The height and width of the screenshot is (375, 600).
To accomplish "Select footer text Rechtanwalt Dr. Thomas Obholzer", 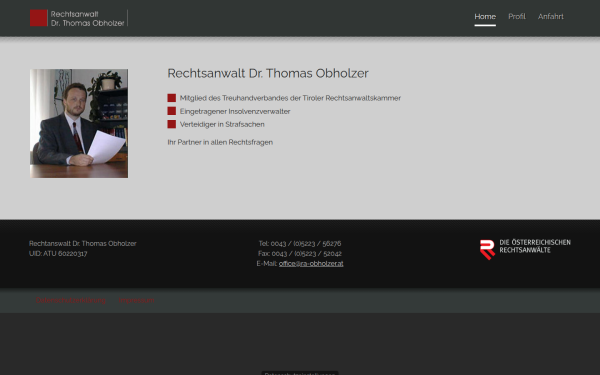I will [83, 243].
